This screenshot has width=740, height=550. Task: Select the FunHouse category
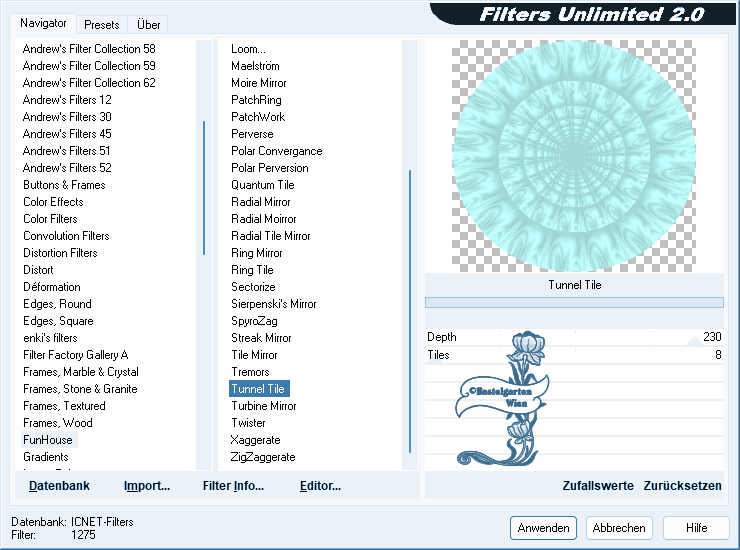(48, 440)
